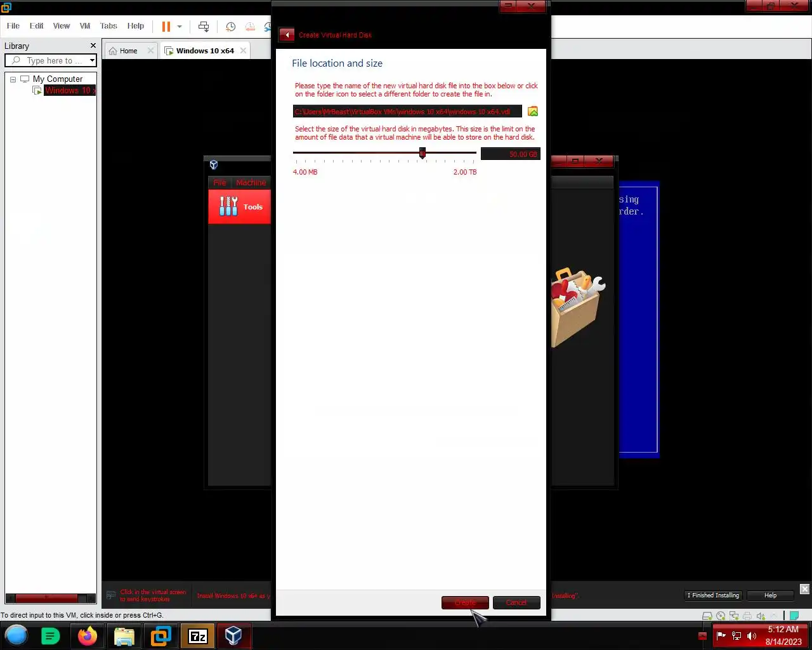Open the Start orb on the taskbar
812x650 pixels.
coord(16,635)
